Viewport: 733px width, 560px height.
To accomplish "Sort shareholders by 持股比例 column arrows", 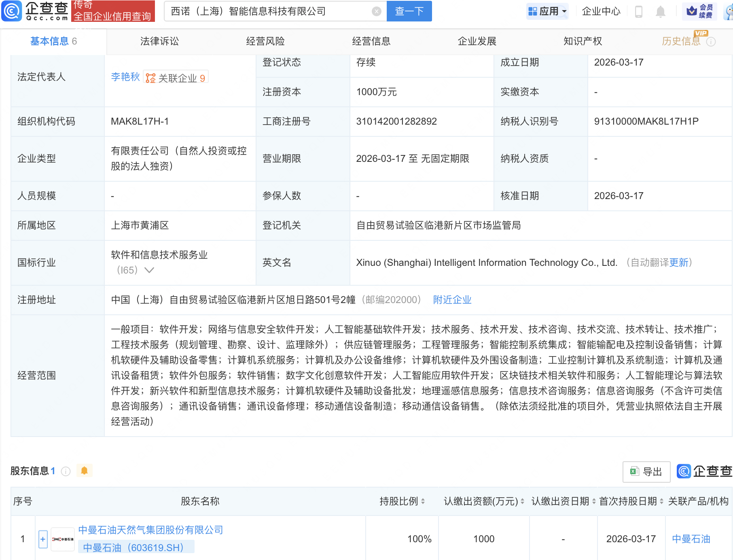I will pyautogui.click(x=423, y=501).
